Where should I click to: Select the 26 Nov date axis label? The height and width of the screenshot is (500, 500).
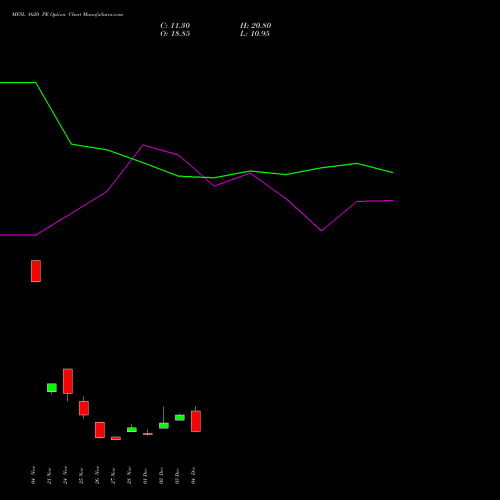coord(97,475)
